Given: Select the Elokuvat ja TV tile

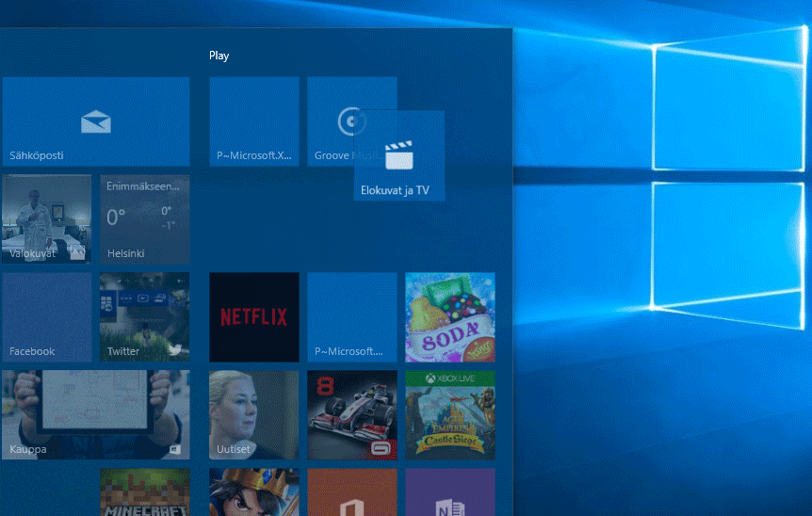Looking at the screenshot, I should pyautogui.click(x=399, y=155).
